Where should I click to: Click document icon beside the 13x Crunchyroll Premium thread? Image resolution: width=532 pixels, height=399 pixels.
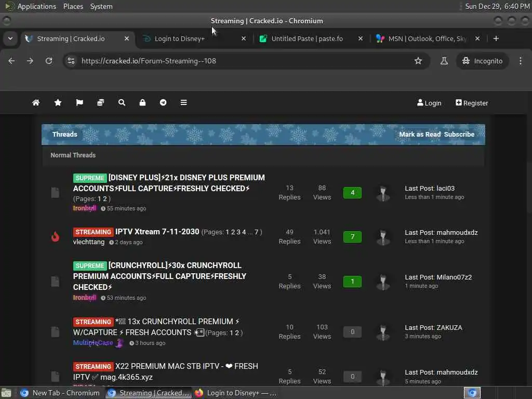click(x=55, y=332)
